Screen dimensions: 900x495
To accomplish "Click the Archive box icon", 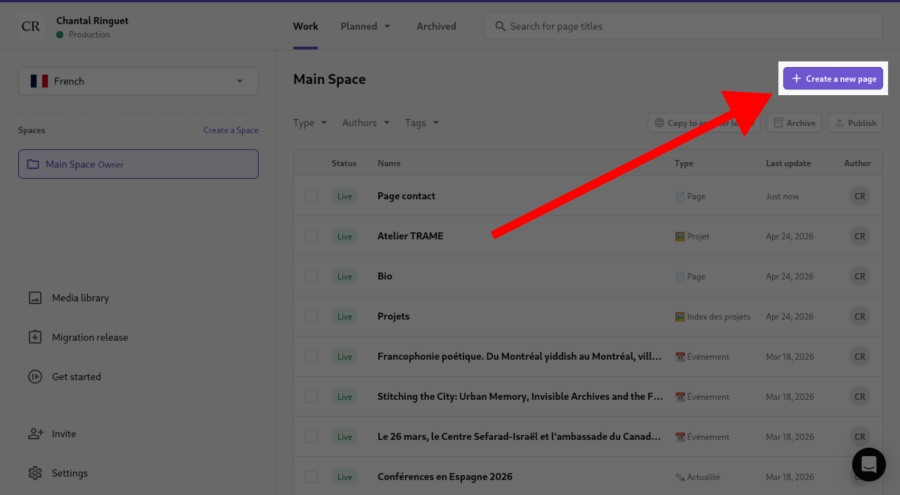I will tap(778, 123).
